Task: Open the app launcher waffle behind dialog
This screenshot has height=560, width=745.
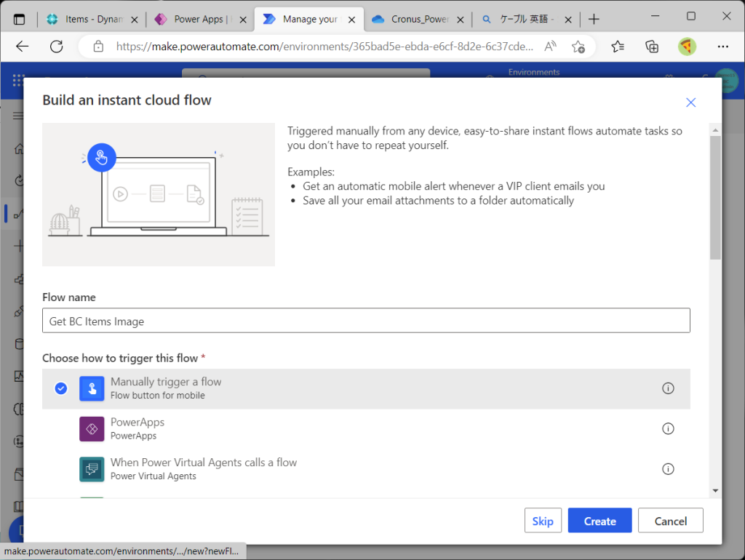Action: [x=18, y=80]
